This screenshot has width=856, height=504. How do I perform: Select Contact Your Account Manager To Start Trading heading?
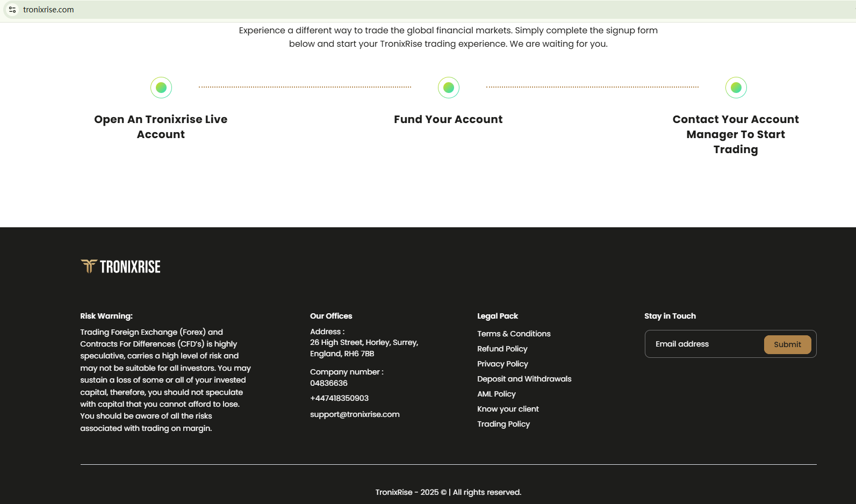736,134
